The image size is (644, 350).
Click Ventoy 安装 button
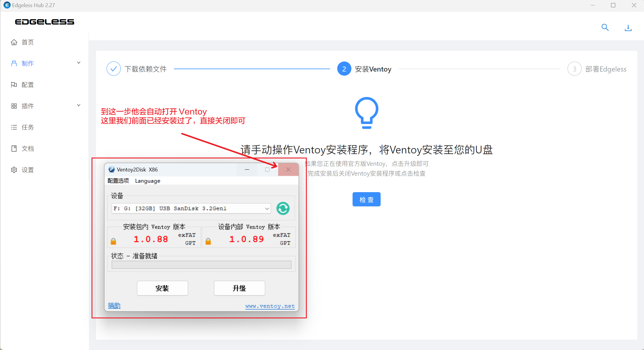162,288
